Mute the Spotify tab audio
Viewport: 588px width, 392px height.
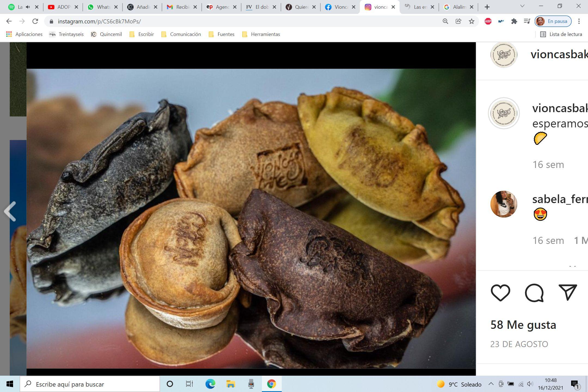click(28, 7)
